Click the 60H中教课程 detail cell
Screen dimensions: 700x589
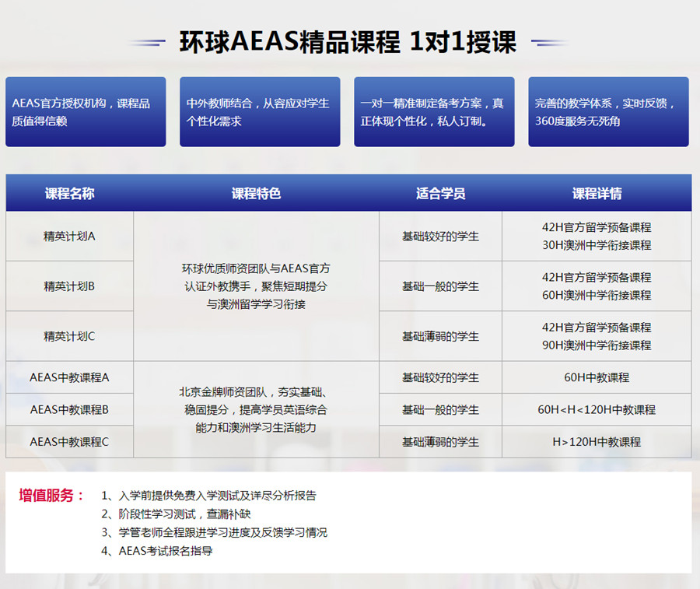click(x=597, y=377)
